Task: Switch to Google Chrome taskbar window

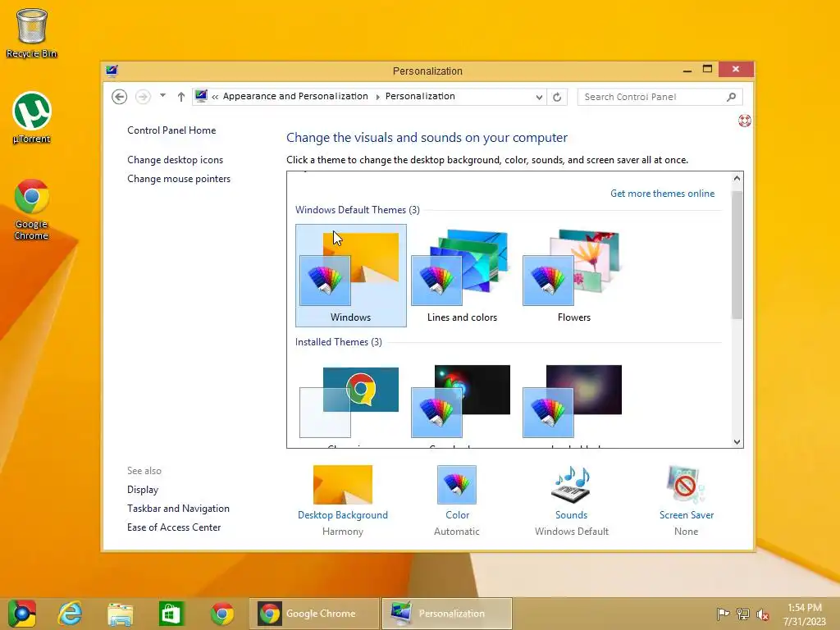Action: (313, 614)
